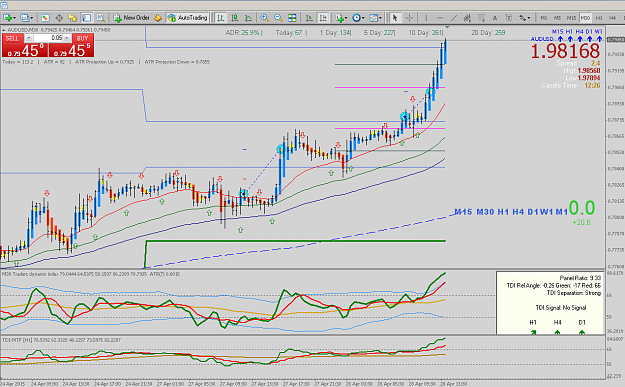Click the sell price 0.79450 tile
Screen dimensions: 625x387
point(25,50)
